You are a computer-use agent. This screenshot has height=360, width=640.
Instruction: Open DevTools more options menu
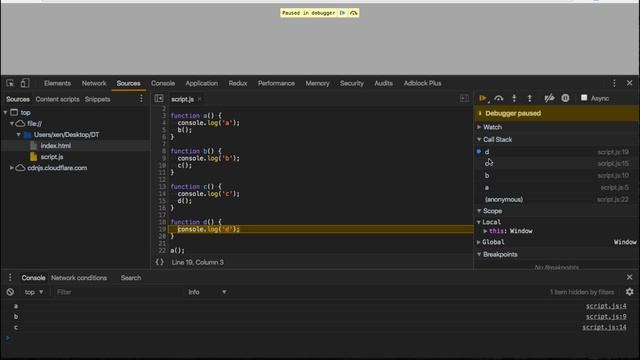pos(614,83)
